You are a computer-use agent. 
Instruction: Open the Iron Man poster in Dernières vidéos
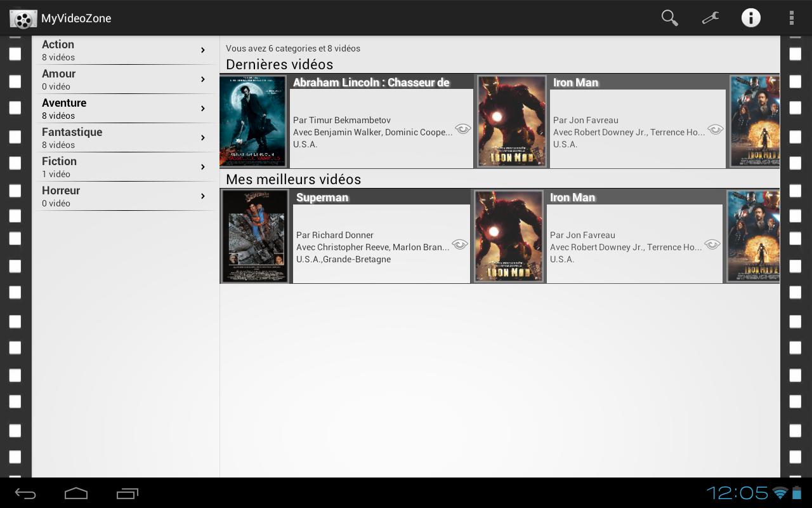point(511,121)
